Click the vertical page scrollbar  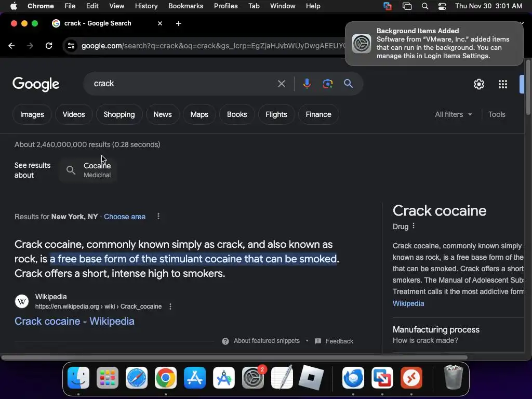(528, 87)
